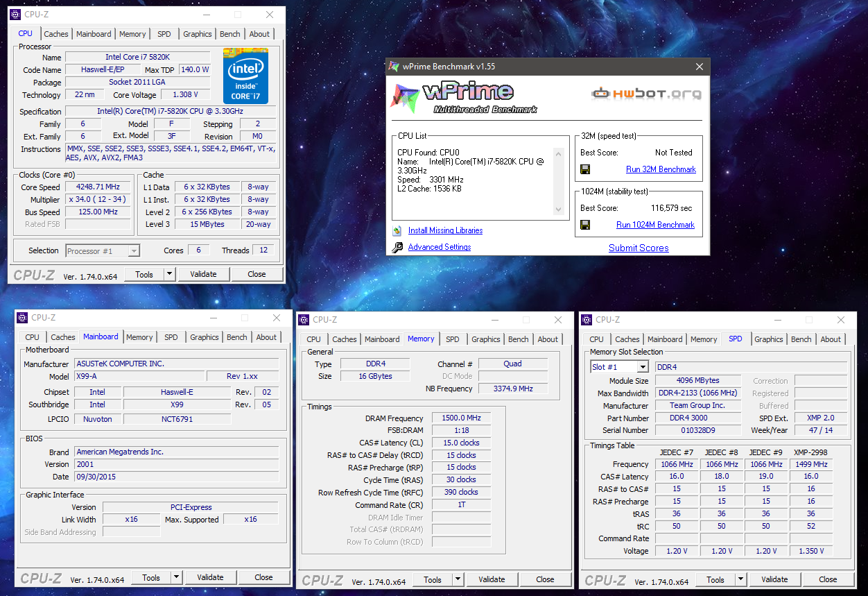Open Tools dropdown arrow in Memory window
868x596 pixels.
coord(458,579)
